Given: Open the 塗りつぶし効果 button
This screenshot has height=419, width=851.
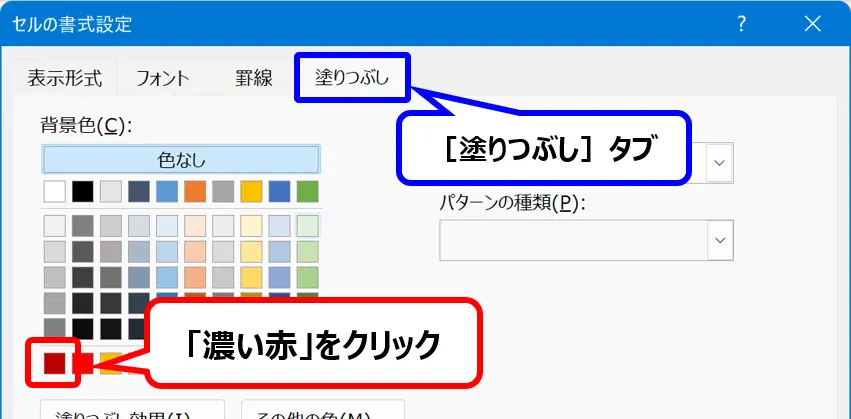Looking at the screenshot, I should point(132,410).
